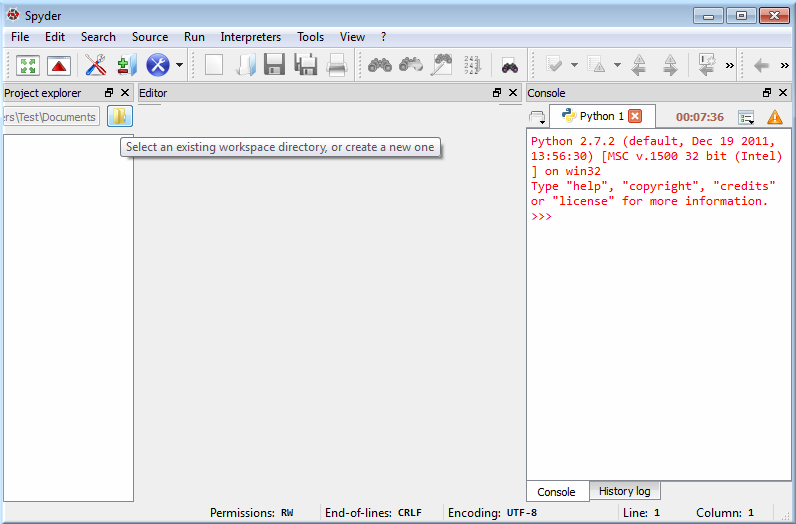Open the File menu
The image size is (796, 524).
pos(20,37)
